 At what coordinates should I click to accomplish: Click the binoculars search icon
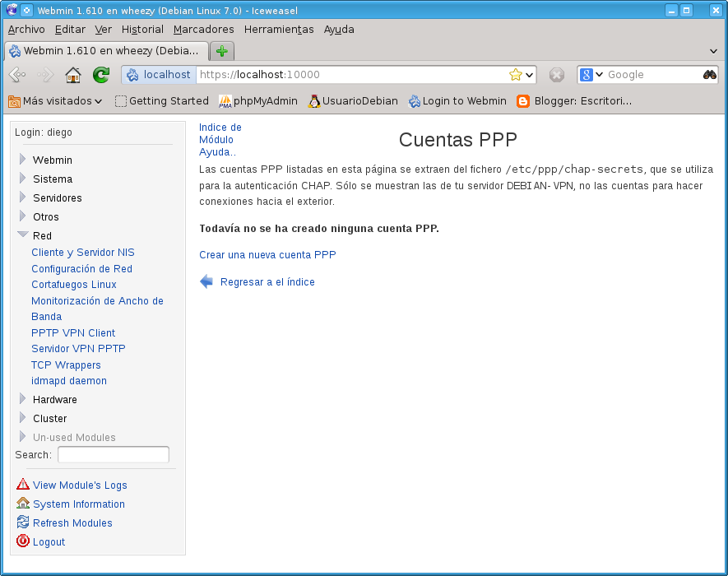coord(709,75)
